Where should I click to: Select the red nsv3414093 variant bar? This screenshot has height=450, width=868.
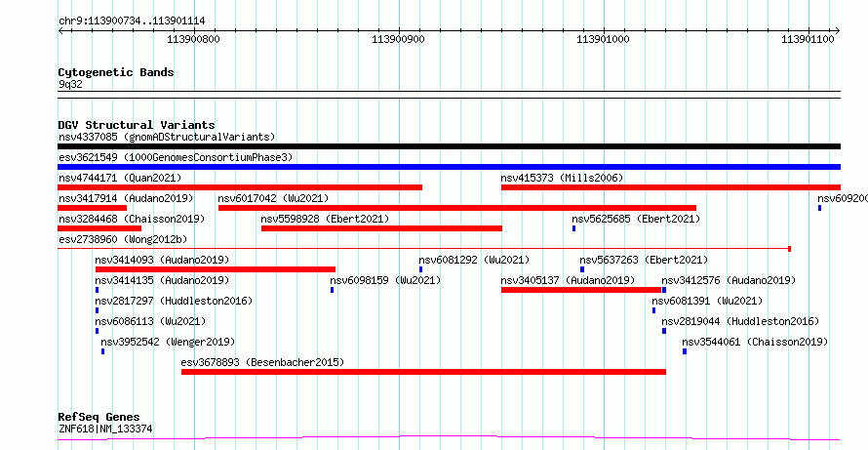click(216, 269)
